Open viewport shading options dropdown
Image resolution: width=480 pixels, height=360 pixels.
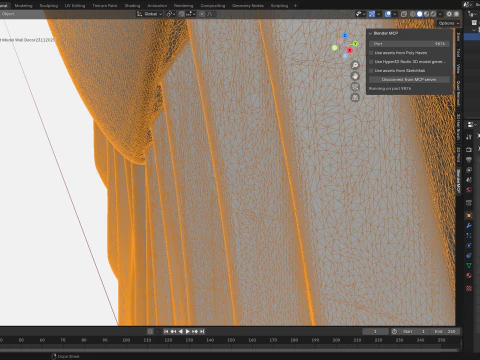pos(440,14)
